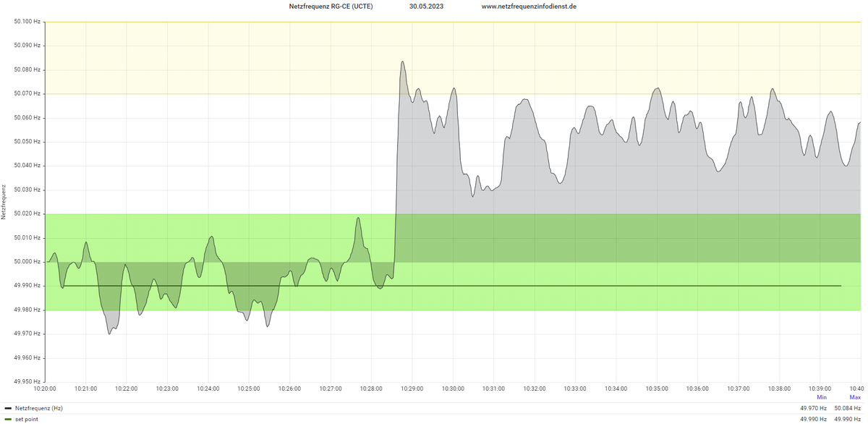Click the time axis label 10:26:00
The image size is (868, 424).
click(x=290, y=389)
